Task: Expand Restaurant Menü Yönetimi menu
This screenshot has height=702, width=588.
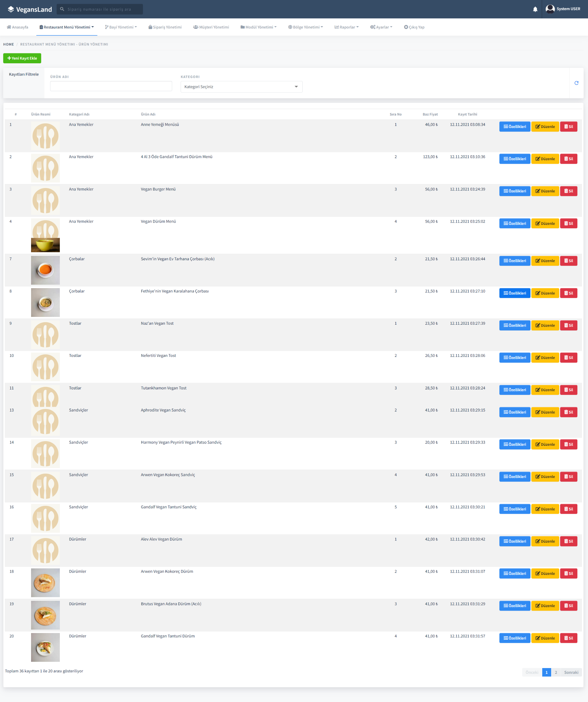Action: [x=66, y=27]
